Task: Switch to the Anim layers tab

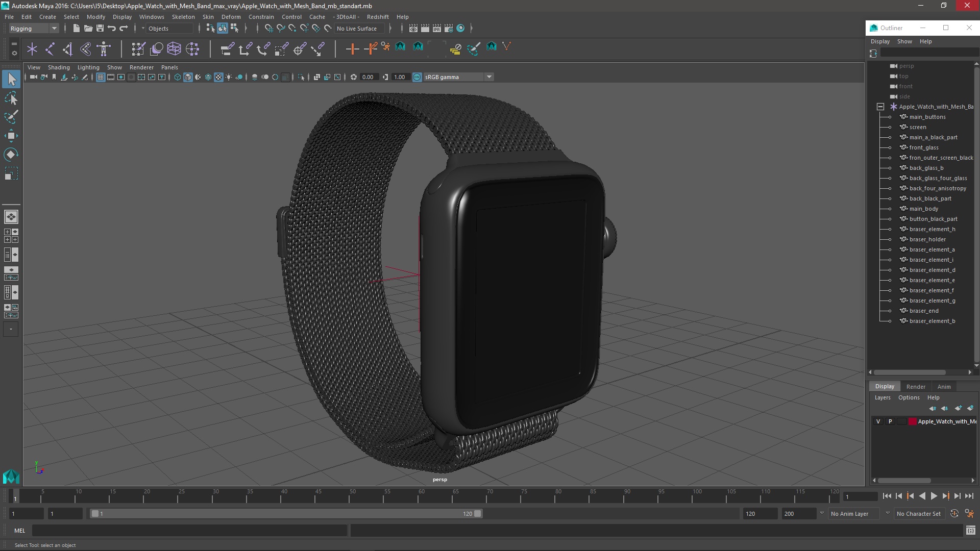Action: point(944,387)
